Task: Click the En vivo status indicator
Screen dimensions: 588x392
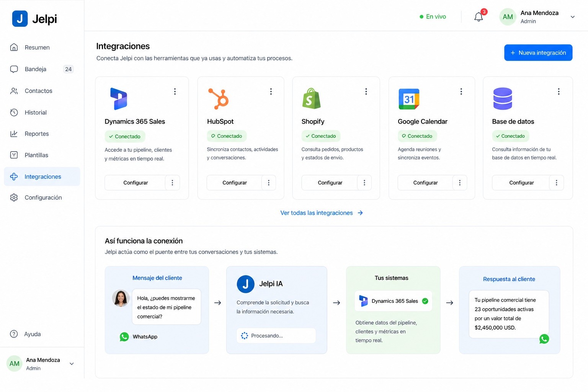Action: [x=433, y=16]
